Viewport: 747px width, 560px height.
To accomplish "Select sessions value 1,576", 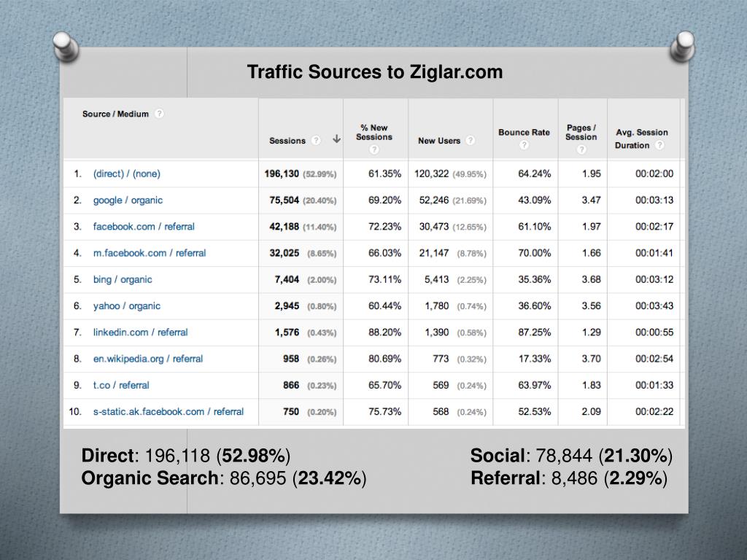I will click(x=287, y=332).
